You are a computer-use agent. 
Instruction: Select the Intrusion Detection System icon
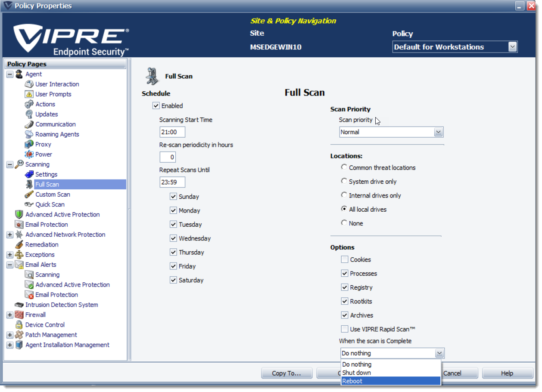click(19, 305)
